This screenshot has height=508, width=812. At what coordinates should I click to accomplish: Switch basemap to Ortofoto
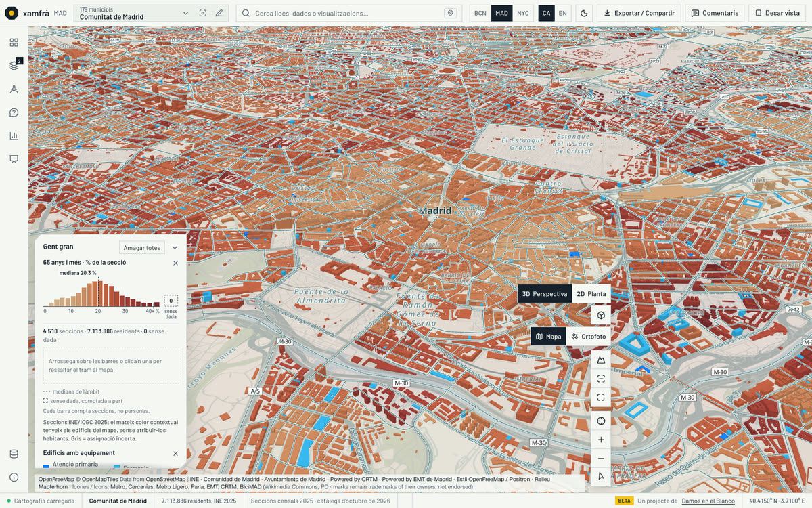point(588,336)
